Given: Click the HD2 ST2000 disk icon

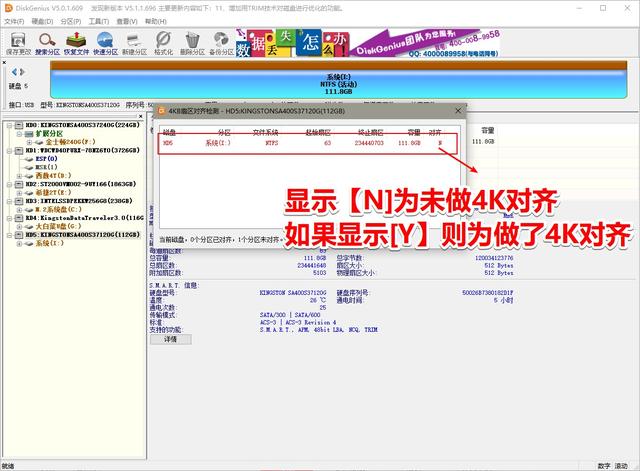Looking at the screenshot, I should coord(19,184).
